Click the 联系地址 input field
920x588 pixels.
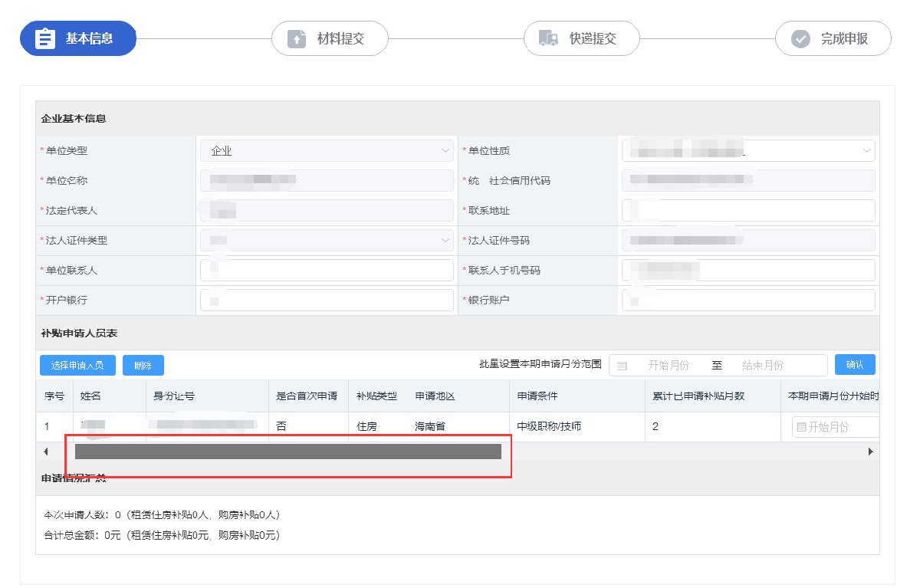click(748, 211)
